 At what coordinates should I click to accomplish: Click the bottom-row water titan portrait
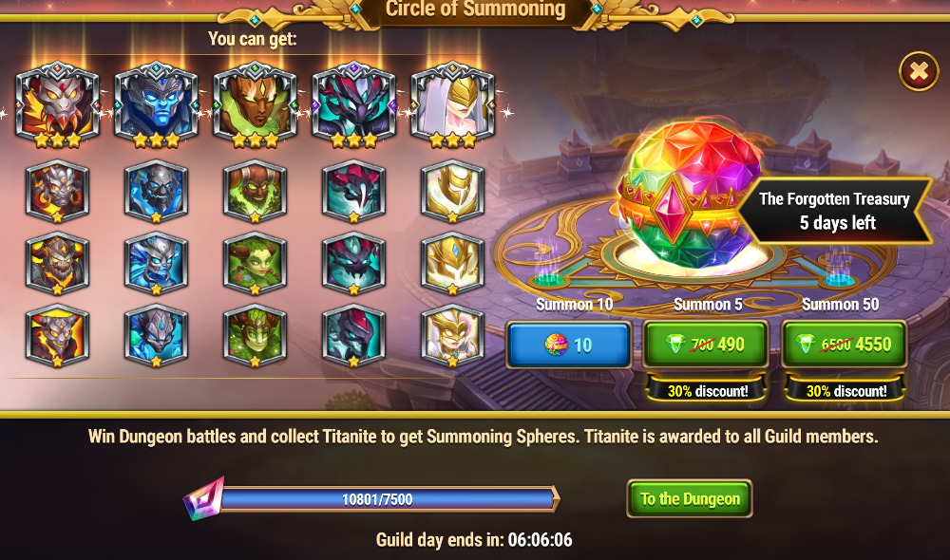(x=157, y=336)
